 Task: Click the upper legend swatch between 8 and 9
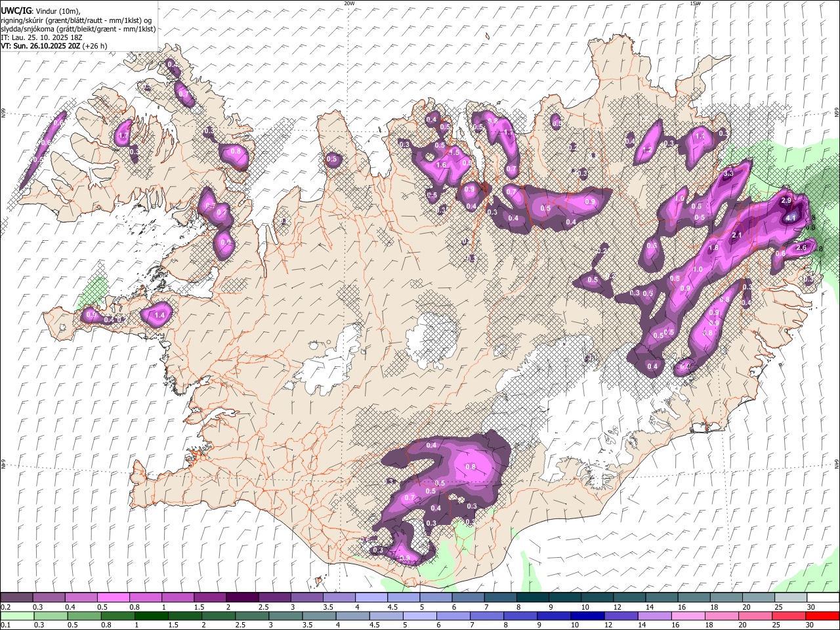533,598
